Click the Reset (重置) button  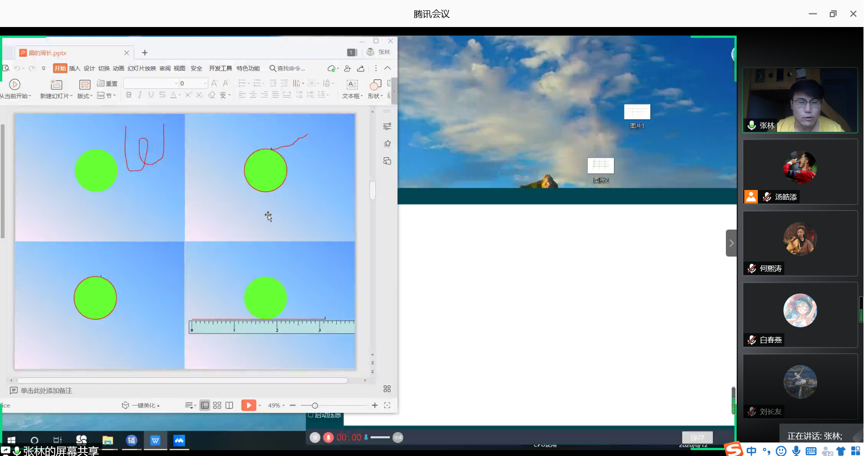[x=107, y=83]
